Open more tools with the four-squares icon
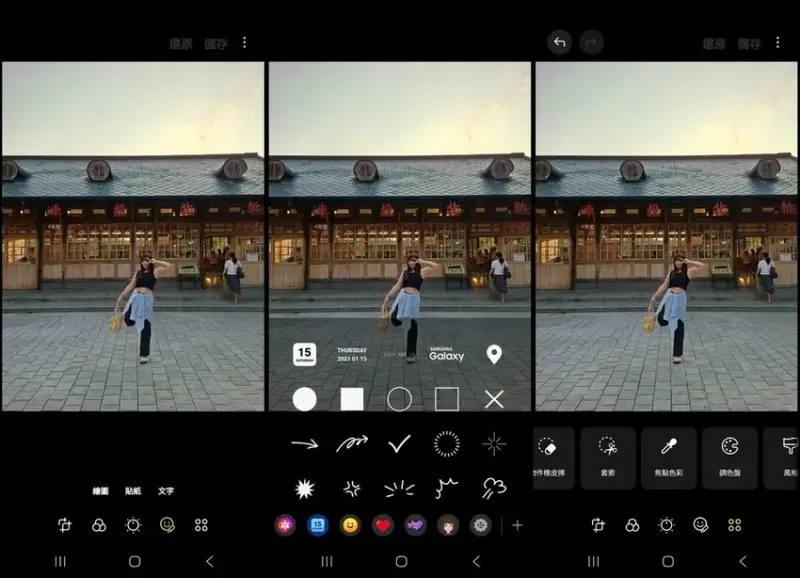 [203, 524]
